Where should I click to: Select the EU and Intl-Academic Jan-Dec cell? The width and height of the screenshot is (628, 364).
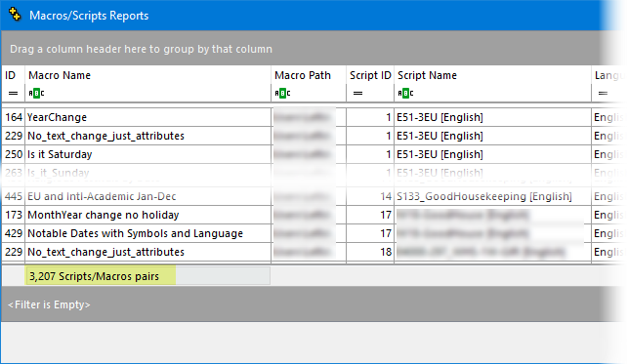(147, 196)
